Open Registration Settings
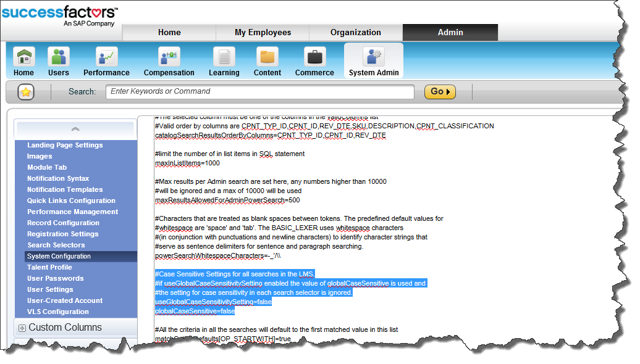Image resolution: width=640 pixels, height=364 pixels. [63, 234]
